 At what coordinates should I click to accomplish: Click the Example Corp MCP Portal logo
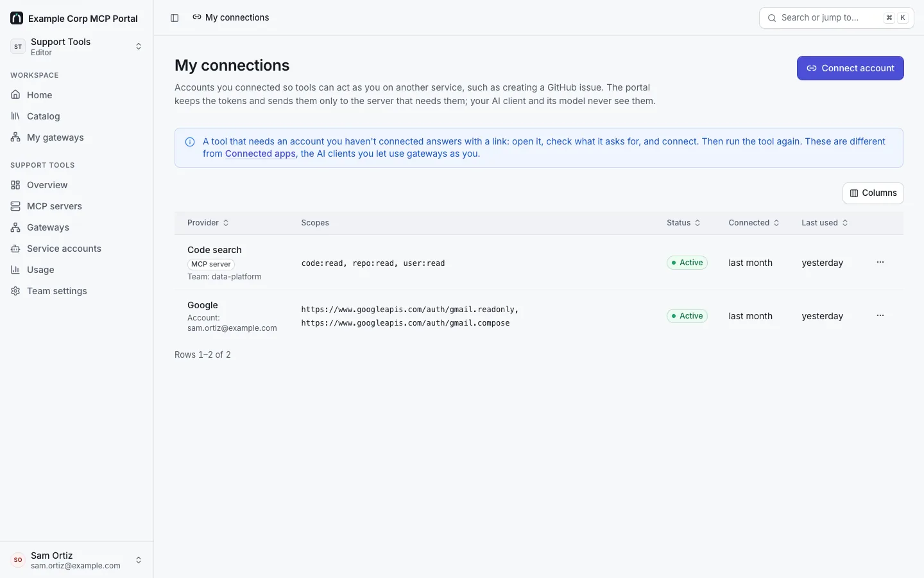(17, 18)
